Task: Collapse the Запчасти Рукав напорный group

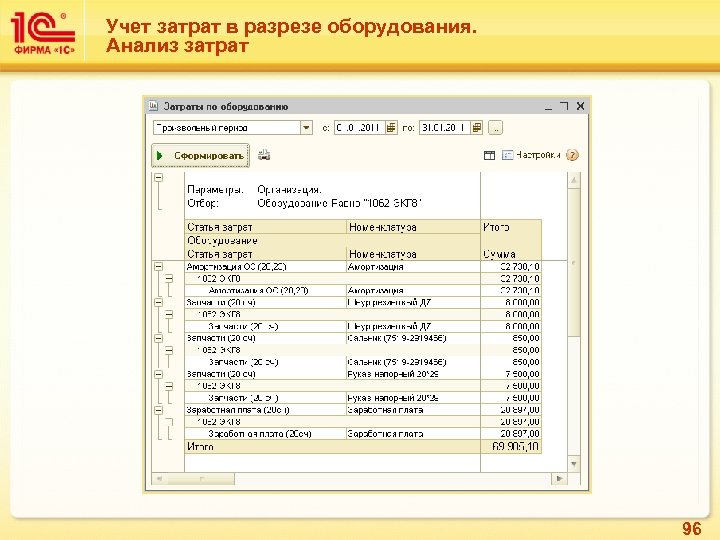Action: click(158, 374)
